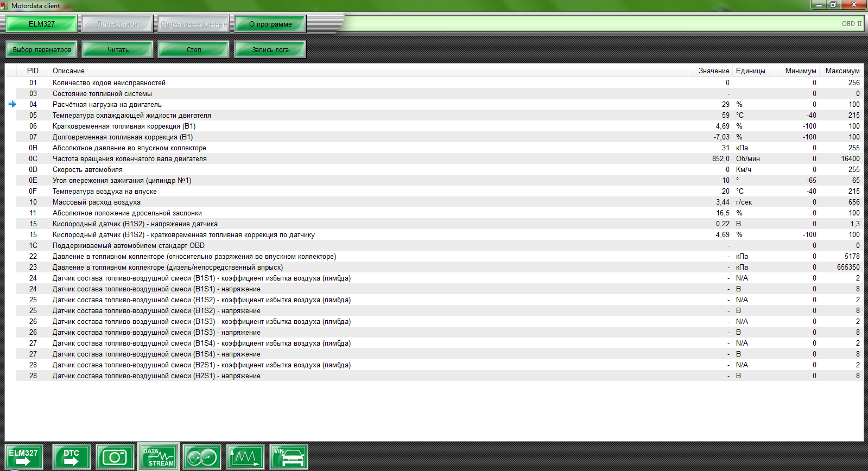
Task: Open the О программе tab
Action: click(270, 24)
